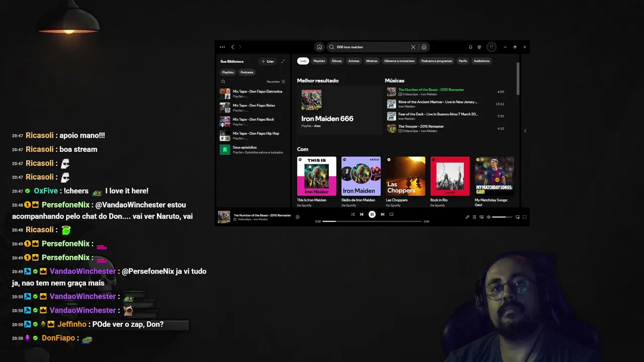The width and height of the screenshot is (644, 362).
Task: Switch to full screen view
Action: tap(525, 217)
